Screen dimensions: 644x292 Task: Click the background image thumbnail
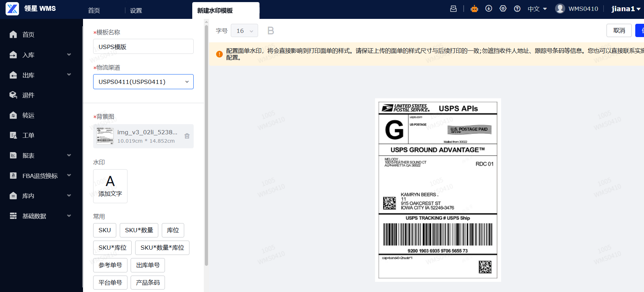click(105, 136)
